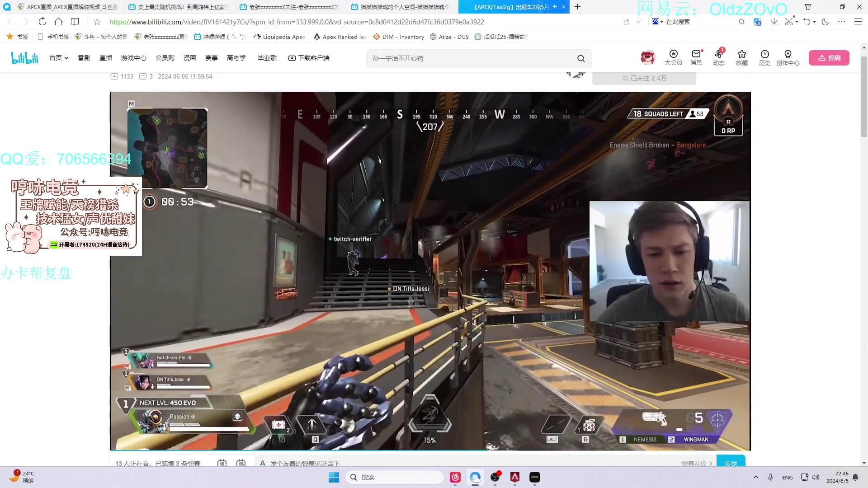This screenshot has height=488, width=868.
Task: Show hidden system tray icons chevron
Action: click(756, 477)
